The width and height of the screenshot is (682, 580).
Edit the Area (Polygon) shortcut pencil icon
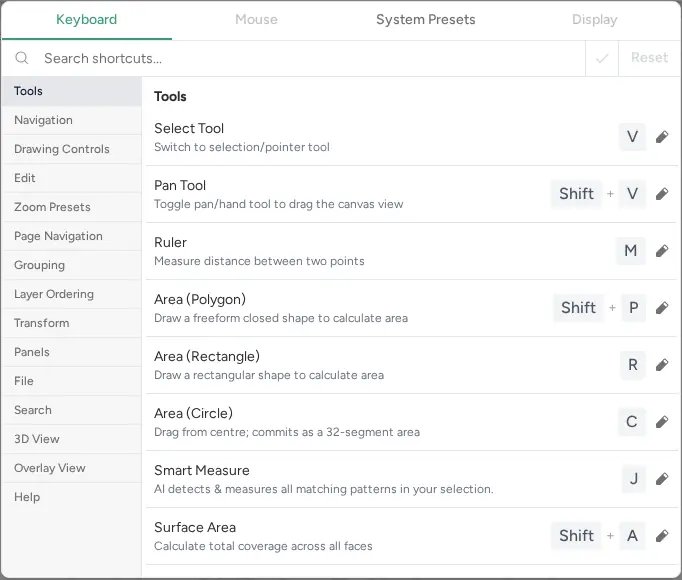662,308
